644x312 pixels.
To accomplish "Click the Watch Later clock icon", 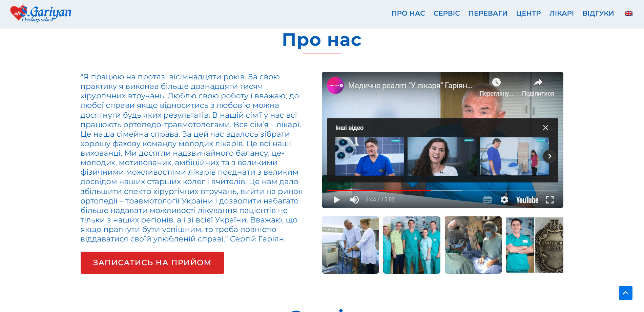I will point(496,82).
